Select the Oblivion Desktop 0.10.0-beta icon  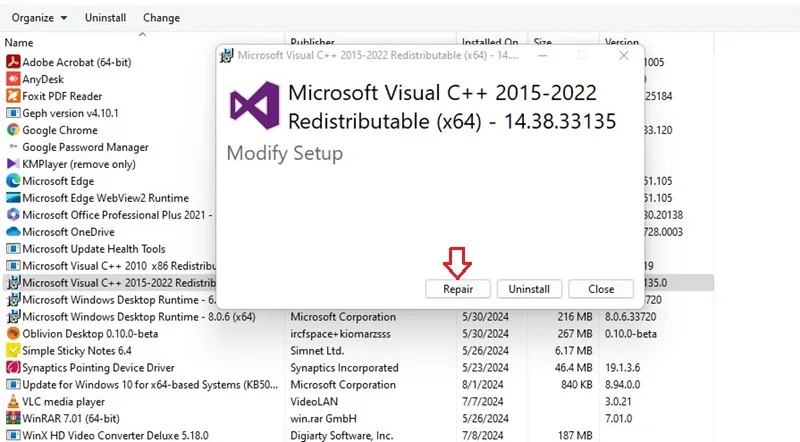point(13,333)
